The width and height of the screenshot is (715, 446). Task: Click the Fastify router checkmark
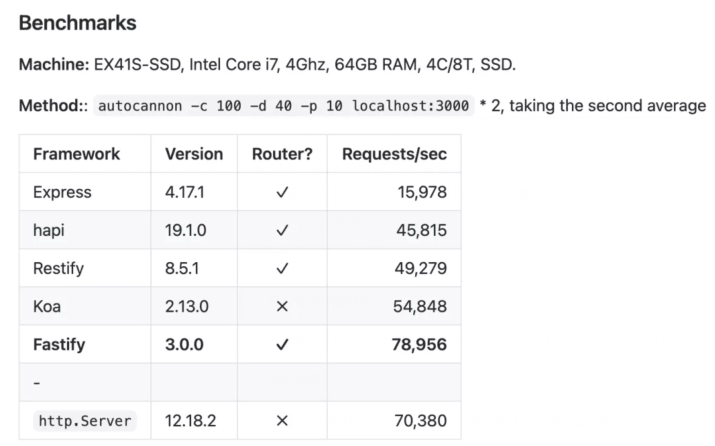[281, 345]
